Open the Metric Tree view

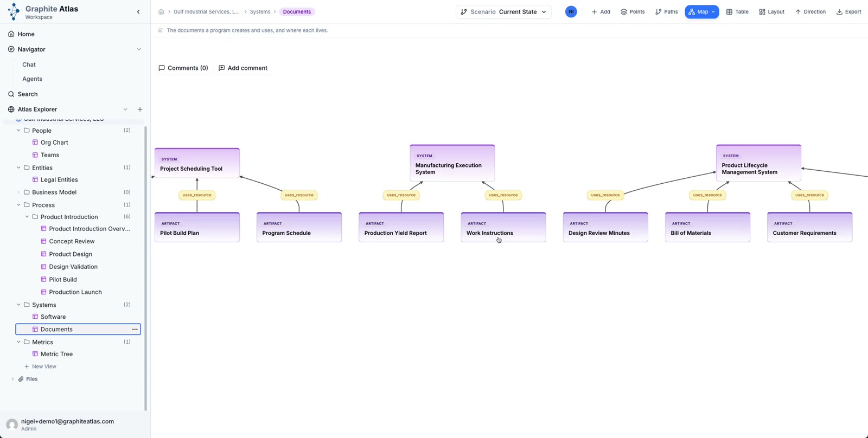[56, 355]
